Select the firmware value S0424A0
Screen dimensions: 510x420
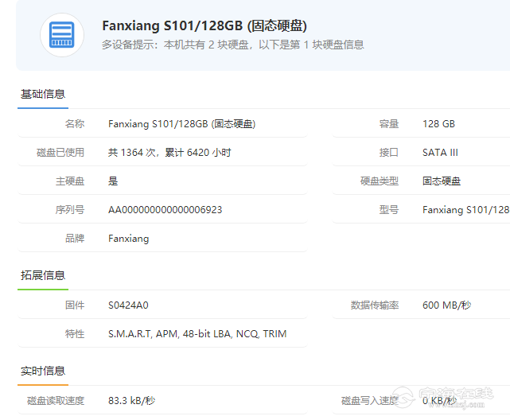click(128, 305)
